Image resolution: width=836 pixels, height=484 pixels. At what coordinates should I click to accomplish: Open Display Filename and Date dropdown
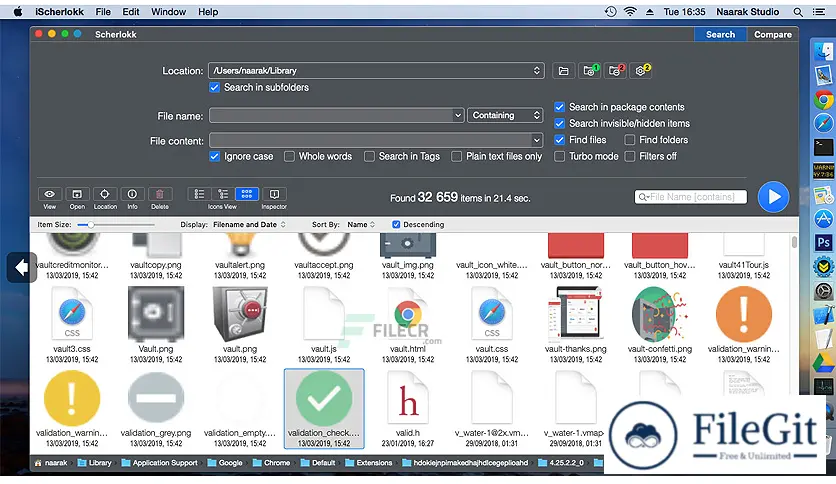[249, 224]
